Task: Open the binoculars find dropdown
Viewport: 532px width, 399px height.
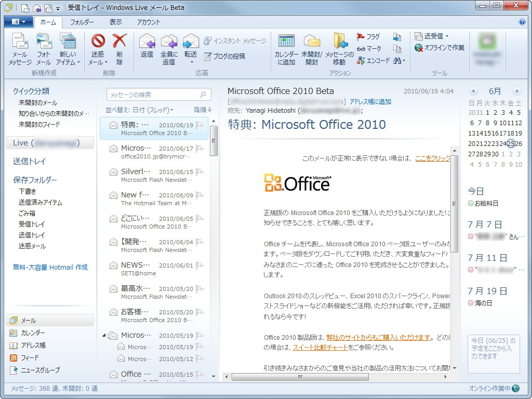Action: pos(400,61)
